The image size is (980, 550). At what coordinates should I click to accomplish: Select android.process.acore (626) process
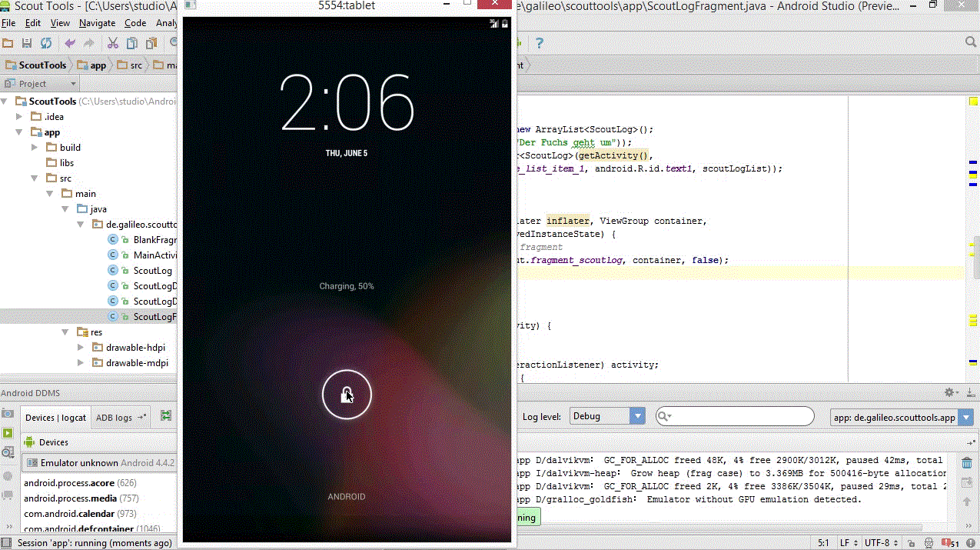[x=80, y=483]
